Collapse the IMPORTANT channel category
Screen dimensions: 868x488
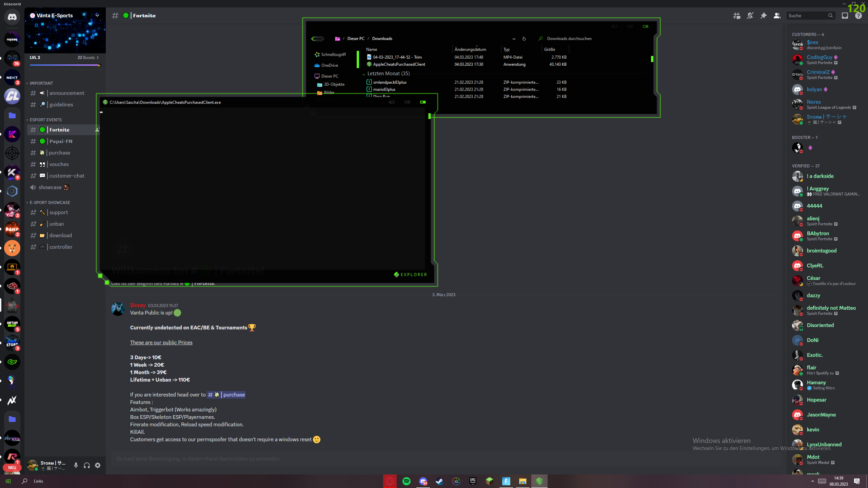[x=41, y=83]
